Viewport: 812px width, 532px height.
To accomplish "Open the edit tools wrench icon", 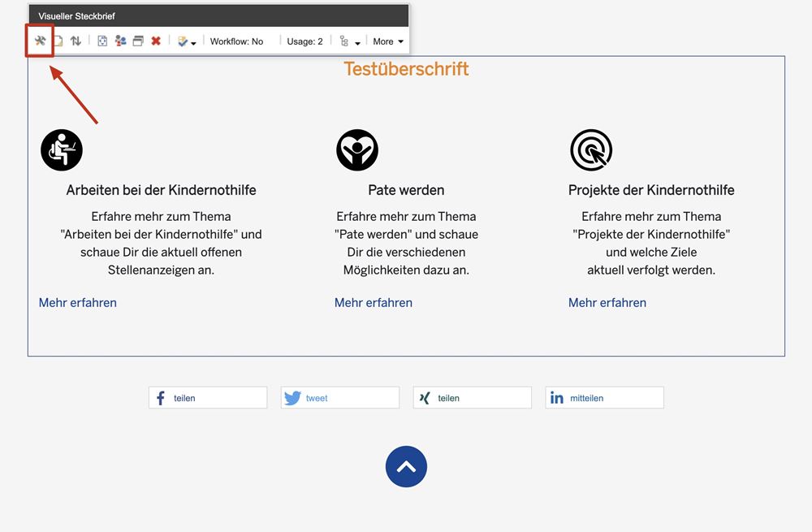I will pos(40,41).
